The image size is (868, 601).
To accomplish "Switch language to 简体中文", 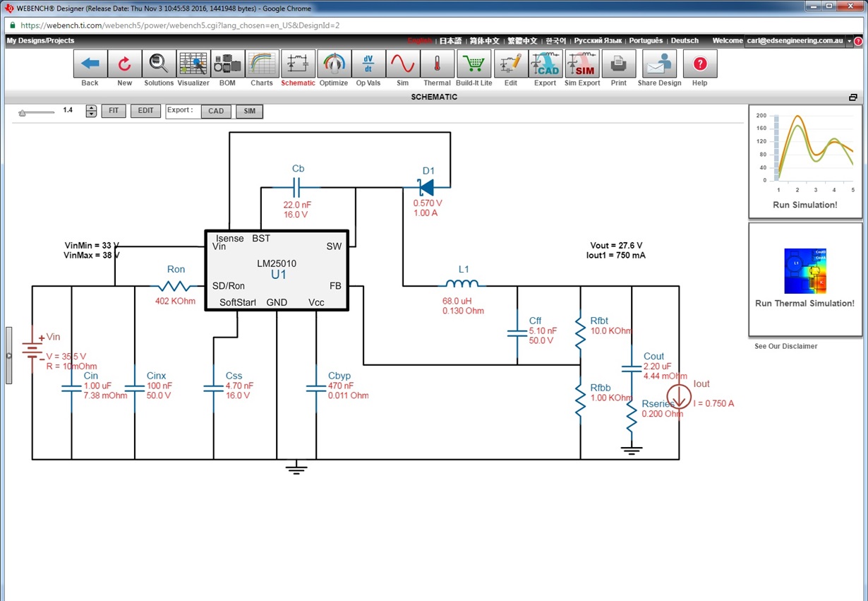I will click(485, 41).
